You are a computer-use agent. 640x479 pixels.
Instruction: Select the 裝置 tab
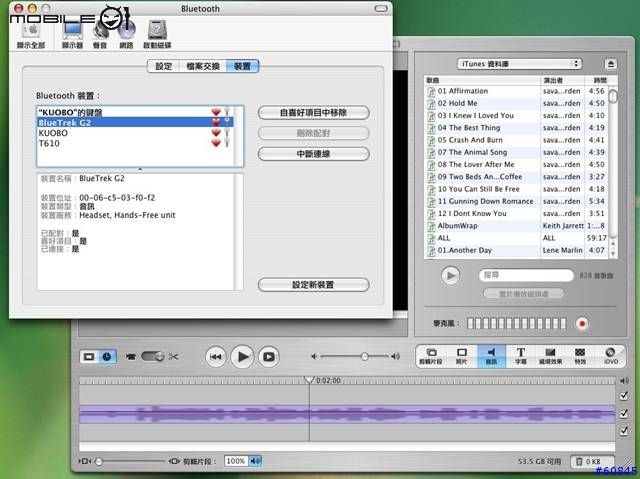pos(242,66)
